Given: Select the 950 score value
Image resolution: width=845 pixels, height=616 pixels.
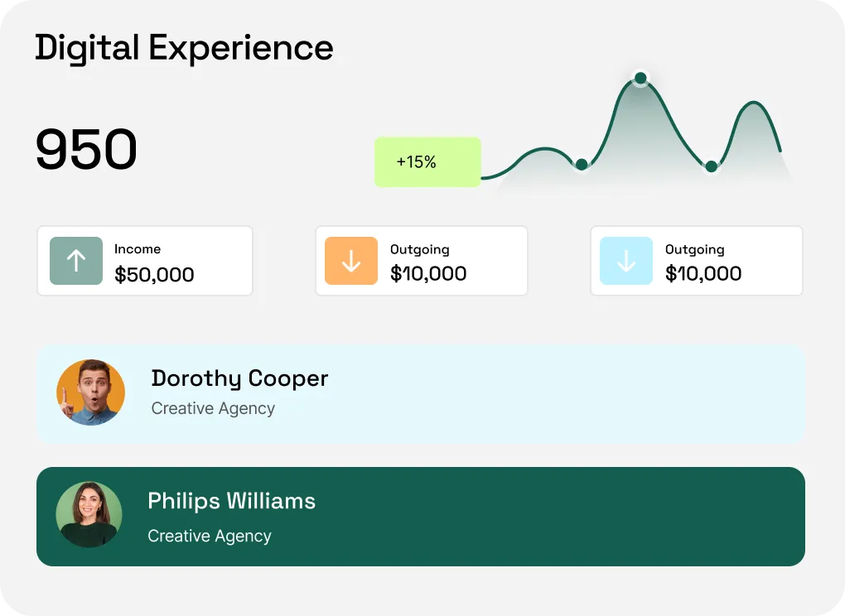Looking at the screenshot, I should [86, 150].
